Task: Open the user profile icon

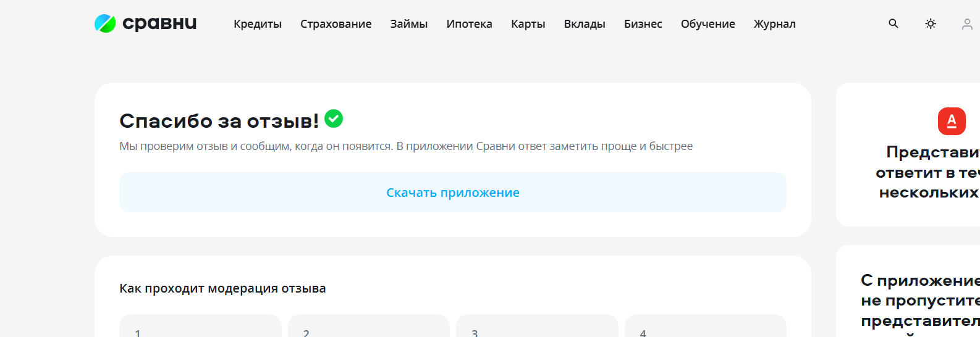Action: pos(967,24)
